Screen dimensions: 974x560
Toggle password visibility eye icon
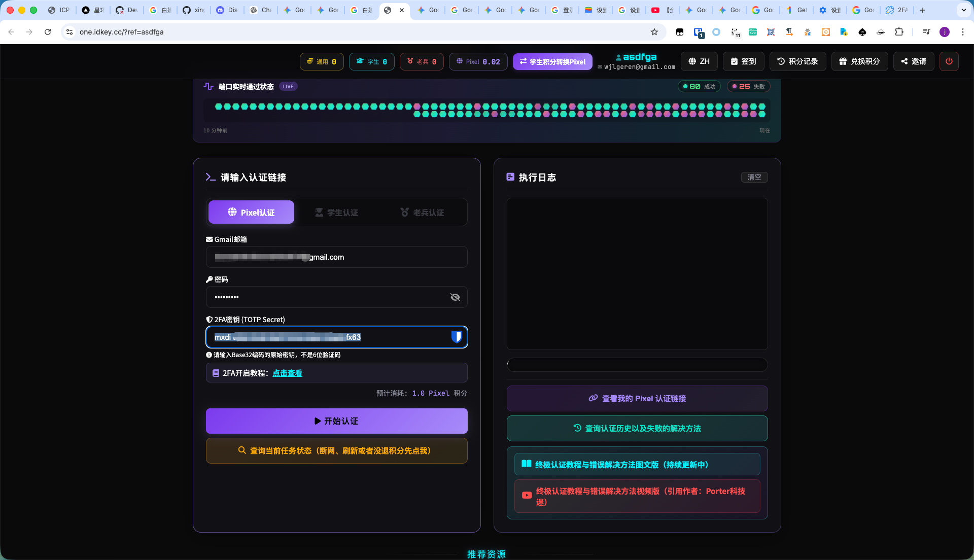[x=455, y=297]
